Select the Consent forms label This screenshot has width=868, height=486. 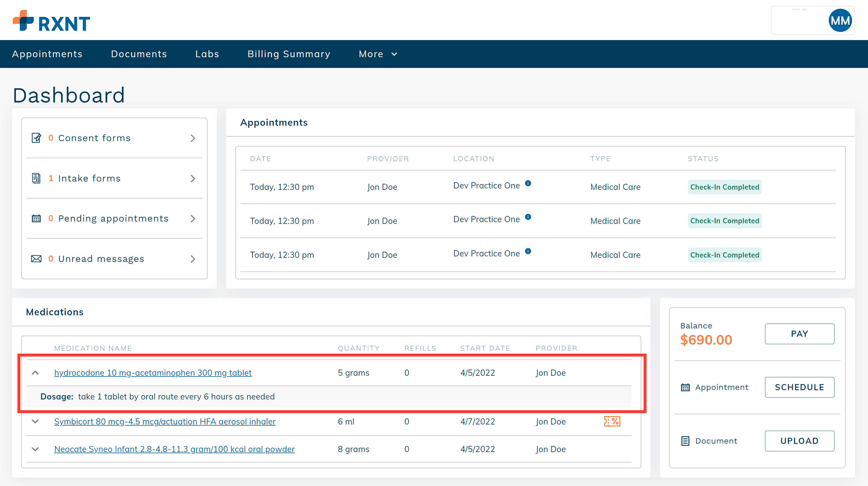pos(94,138)
